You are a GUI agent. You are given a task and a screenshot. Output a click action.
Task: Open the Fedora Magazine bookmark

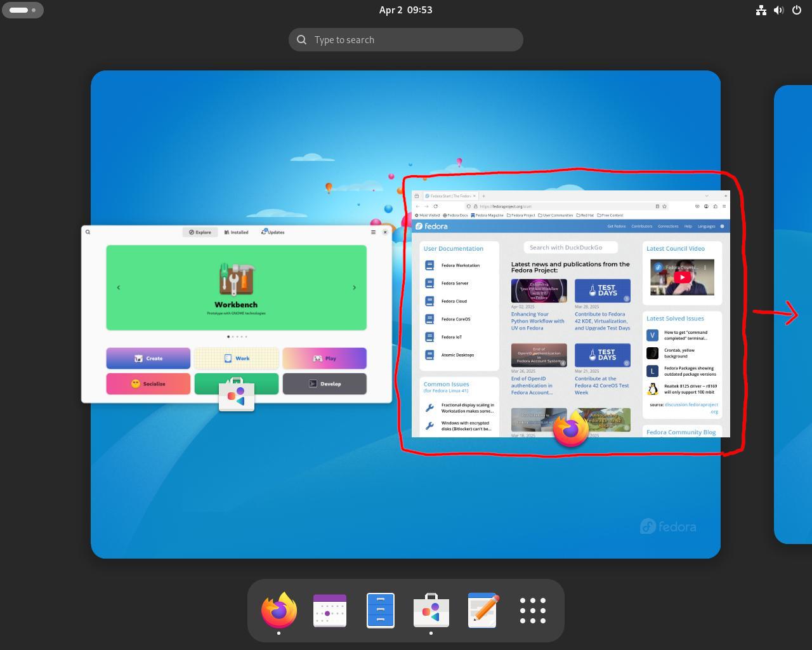487,215
